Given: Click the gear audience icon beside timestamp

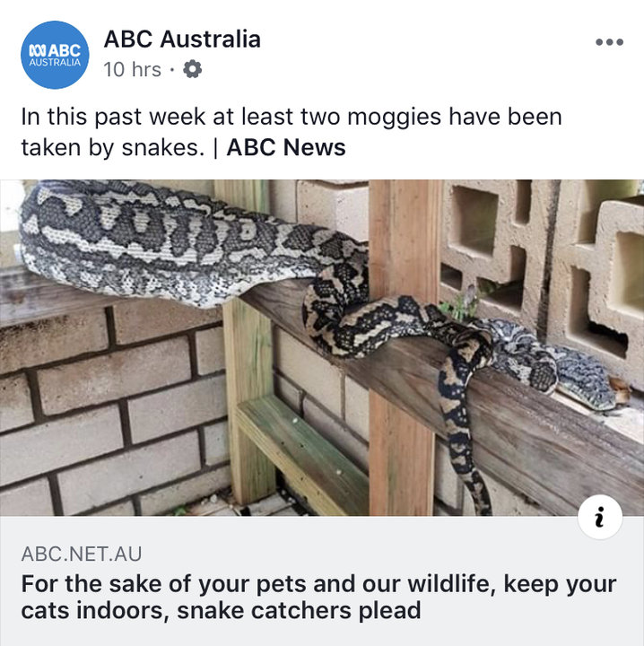Looking at the screenshot, I should point(192,69).
